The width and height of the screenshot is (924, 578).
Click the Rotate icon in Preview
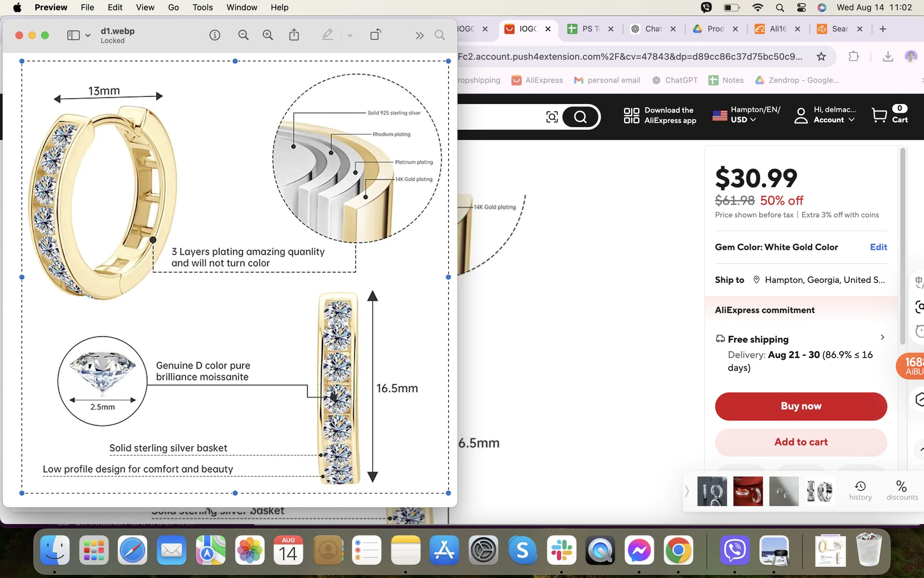376,35
